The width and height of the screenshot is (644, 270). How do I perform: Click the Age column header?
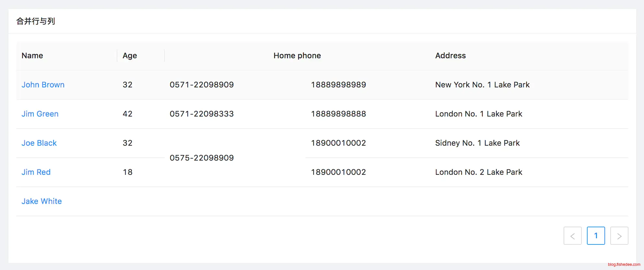(130, 56)
